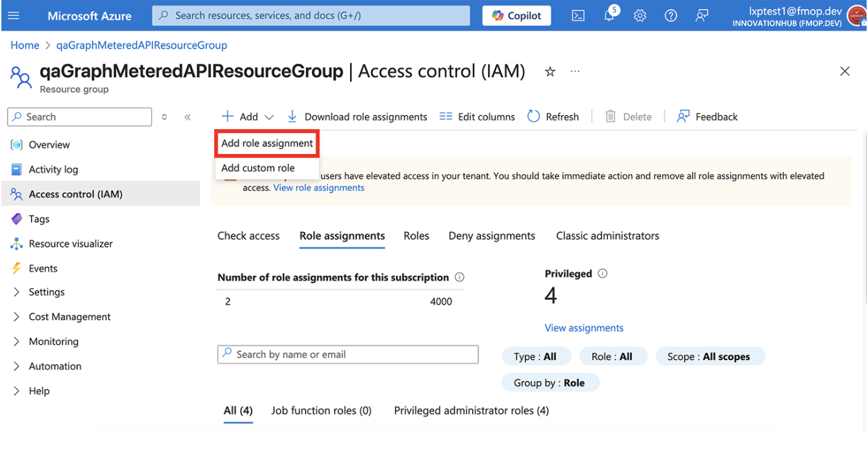Screen dimensions: 868x451
Task: Open the Azure hamburger portal menu
Action: point(15,16)
